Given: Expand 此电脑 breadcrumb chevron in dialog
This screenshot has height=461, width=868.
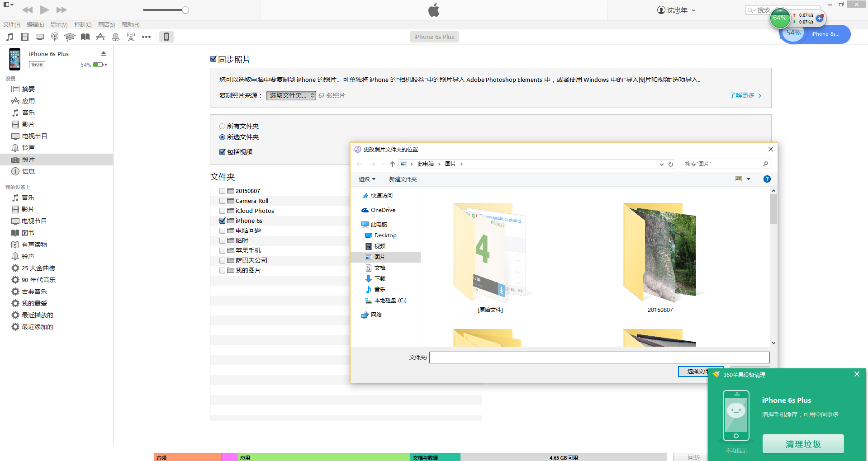Looking at the screenshot, I should coord(439,164).
